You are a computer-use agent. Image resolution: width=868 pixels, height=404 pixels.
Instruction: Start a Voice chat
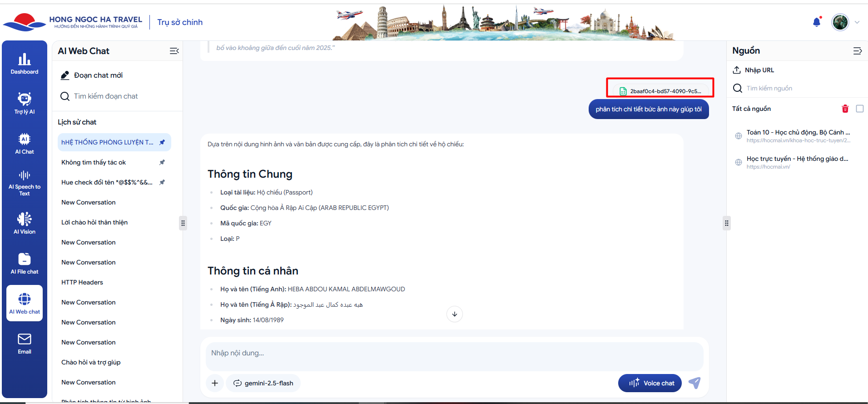click(x=650, y=383)
